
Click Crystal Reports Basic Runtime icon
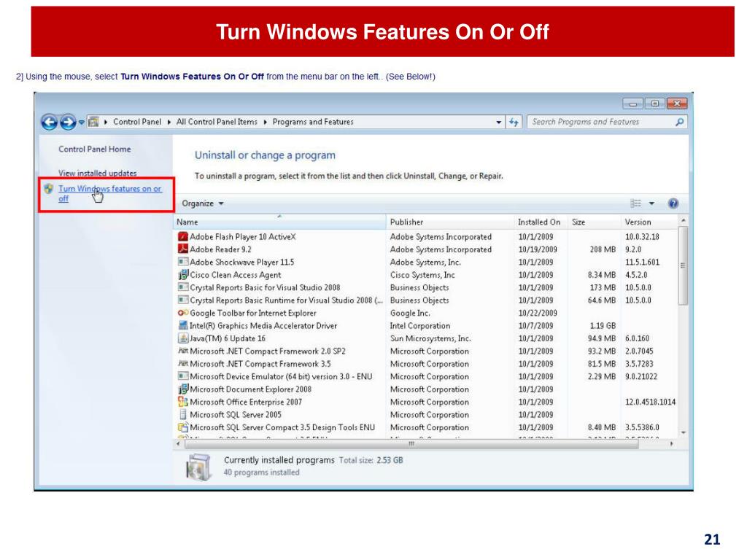click(x=183, y=300)
